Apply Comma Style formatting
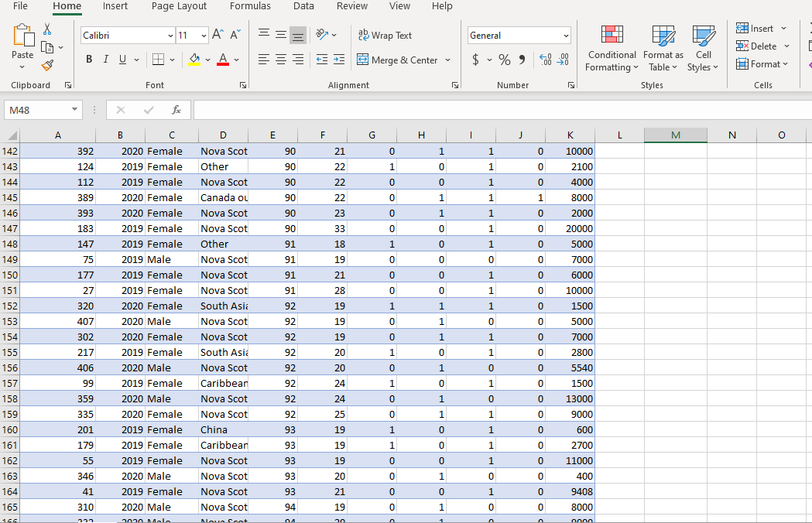812x523 pixels. coord(521,58)
